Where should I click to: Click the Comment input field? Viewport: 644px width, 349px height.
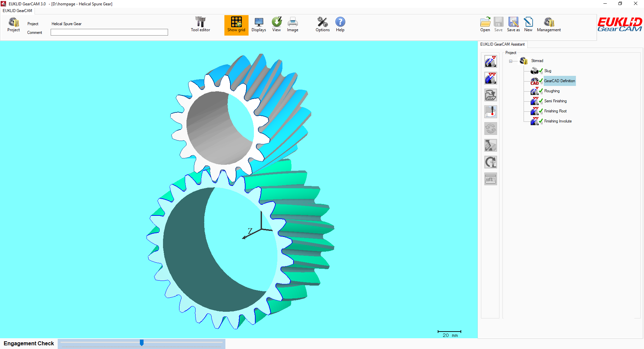(x=109, y=32)
